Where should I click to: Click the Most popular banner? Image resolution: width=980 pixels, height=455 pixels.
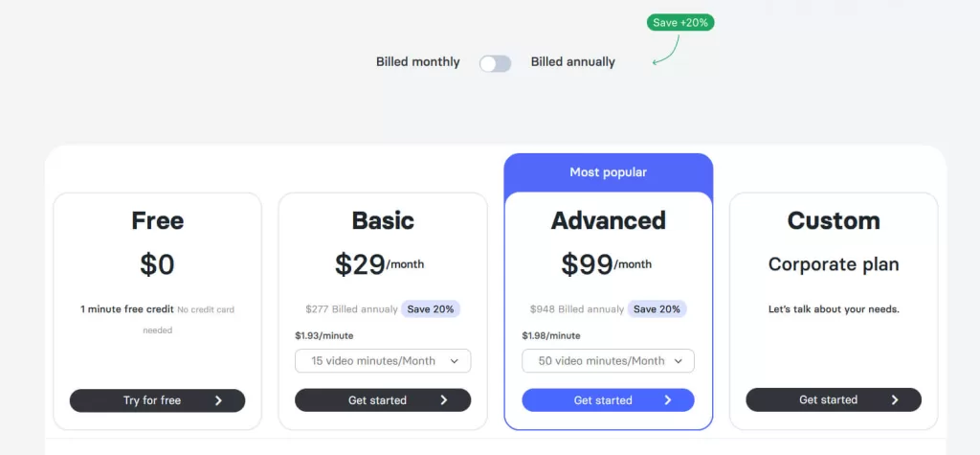[x=608, y=172]
